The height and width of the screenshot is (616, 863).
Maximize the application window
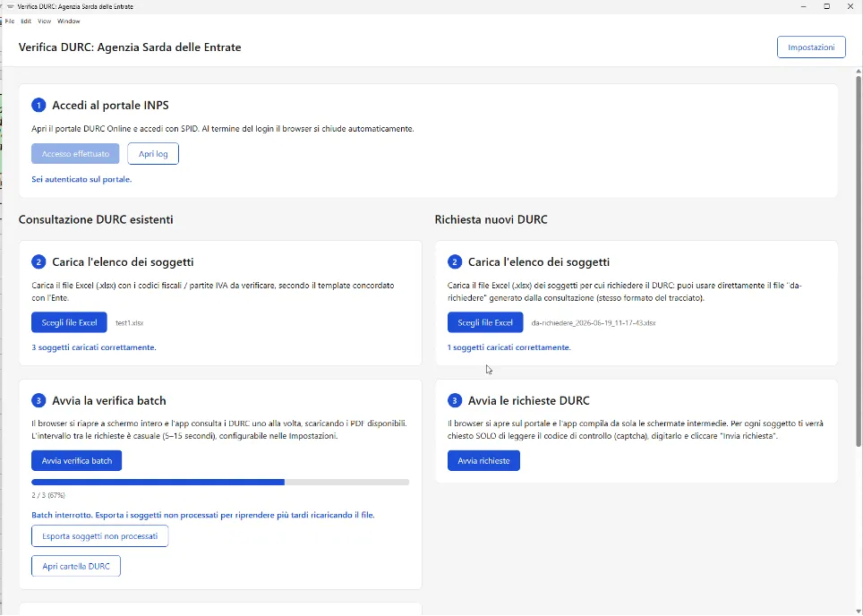[826, 6]
